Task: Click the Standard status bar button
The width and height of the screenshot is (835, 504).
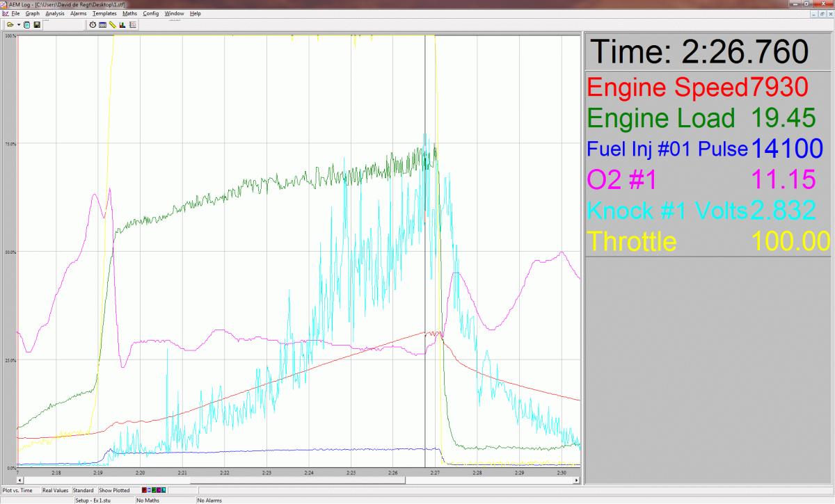Action: pos(83,491)
